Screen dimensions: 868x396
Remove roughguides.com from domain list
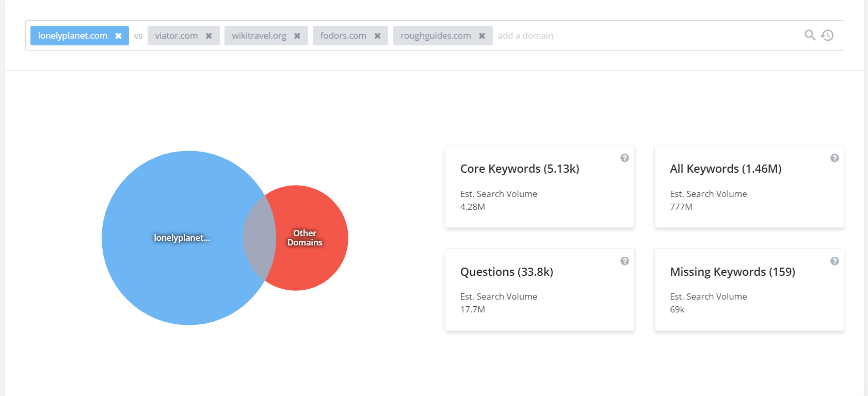pos(482,36)
